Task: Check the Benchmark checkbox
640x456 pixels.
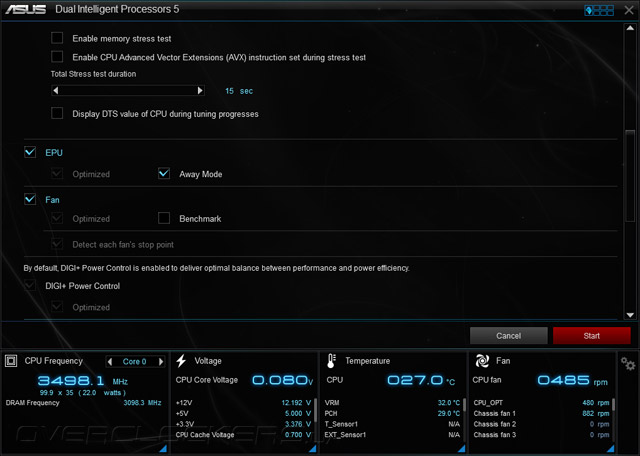Action: 164,218
